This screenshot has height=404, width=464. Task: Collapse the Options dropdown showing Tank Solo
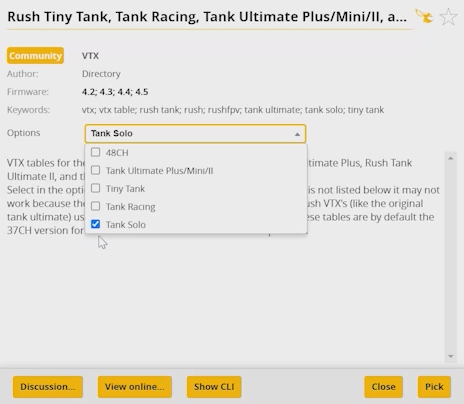coord(195,134)
